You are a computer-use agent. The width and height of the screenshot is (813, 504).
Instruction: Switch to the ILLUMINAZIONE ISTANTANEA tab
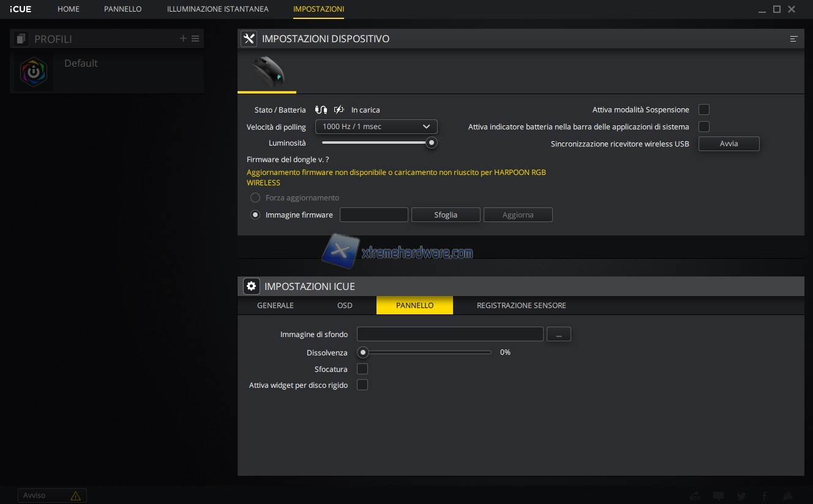pos(217,9)
